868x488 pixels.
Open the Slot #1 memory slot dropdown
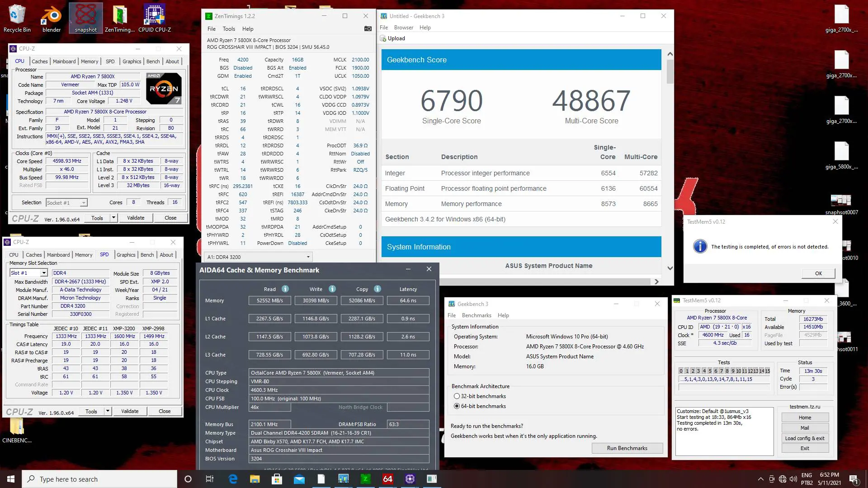tap(28, 273)
